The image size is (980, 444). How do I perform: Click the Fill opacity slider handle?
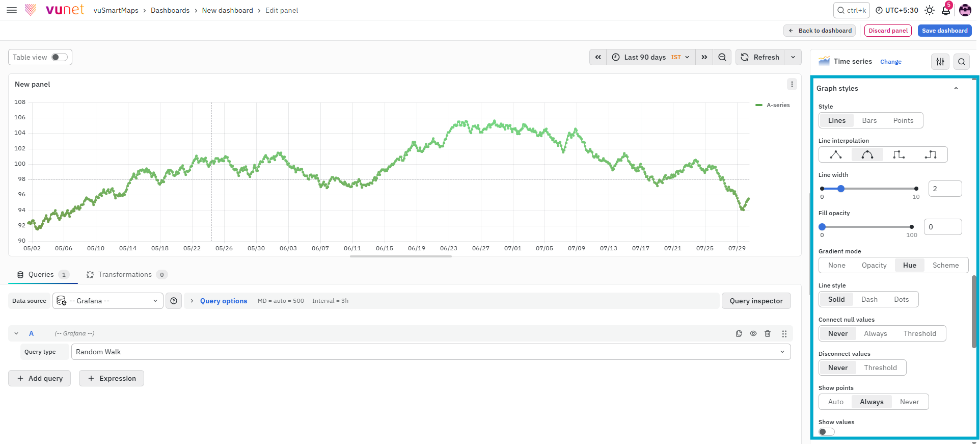pos(822,227)
